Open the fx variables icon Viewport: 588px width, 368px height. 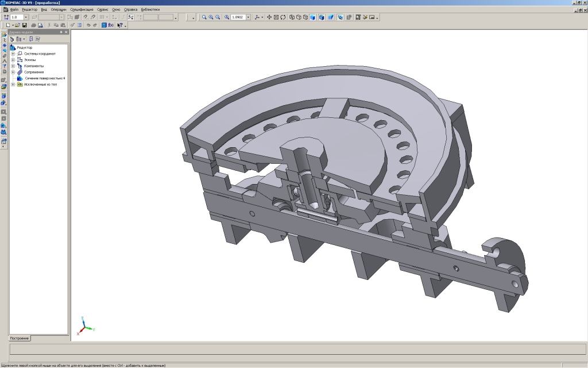(111, 25)
